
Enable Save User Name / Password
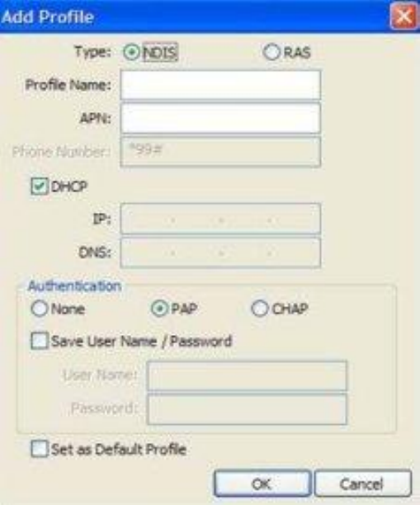tap(40, 341)
